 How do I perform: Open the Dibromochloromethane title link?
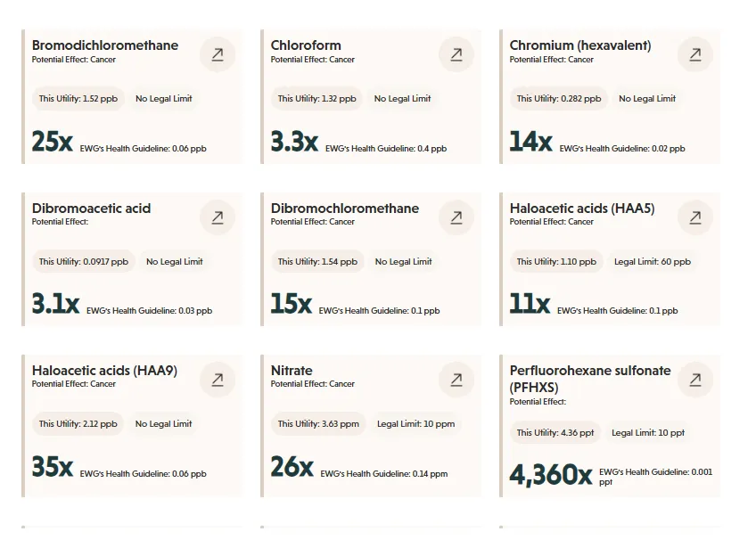click(345, 209)
